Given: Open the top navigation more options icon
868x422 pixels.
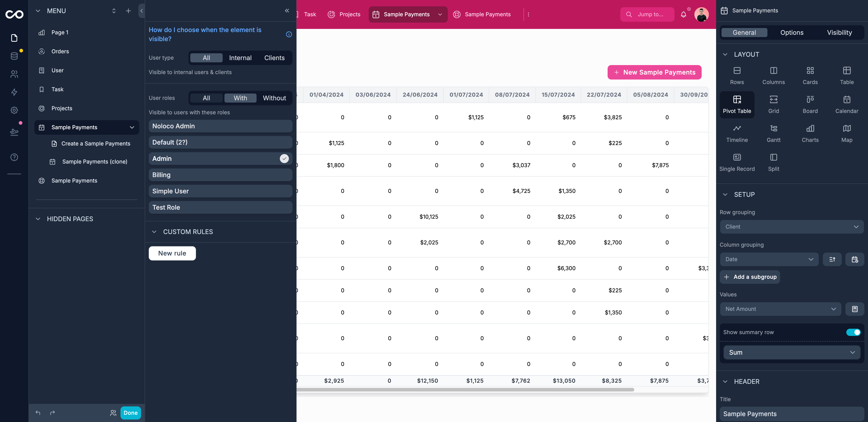Looking at the screenshot, I should click(x=528, y=14).
